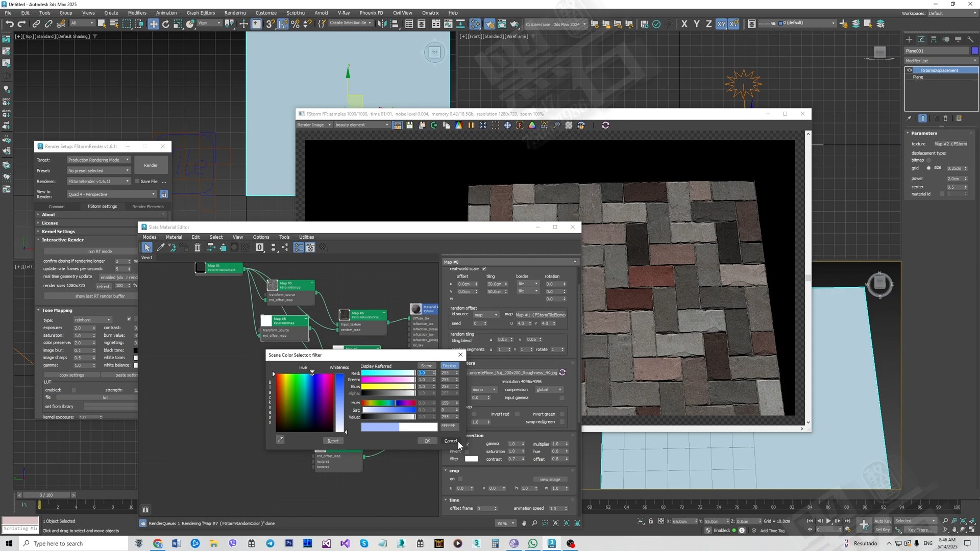Open the Utilities menu in Slate Material Editor
This screenshot has height=551, width=980.
coord(306,237)
